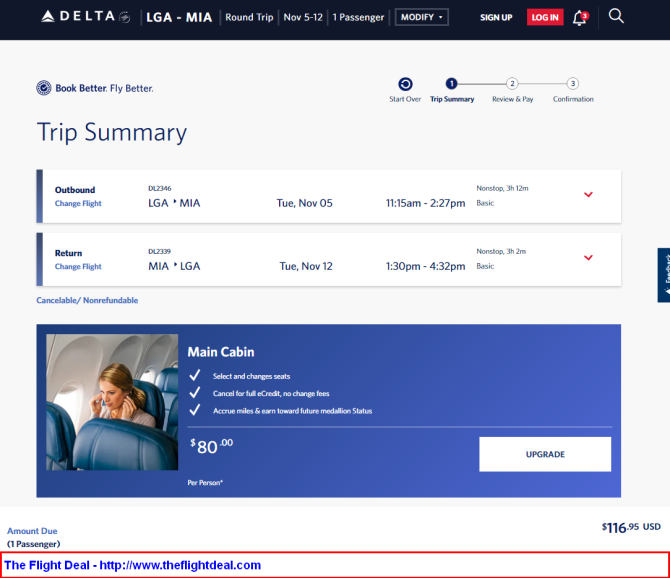Image resolution: width=670 pixels, height=578 pixels.
Task: Click flight number DL2339
Action: 159,252
